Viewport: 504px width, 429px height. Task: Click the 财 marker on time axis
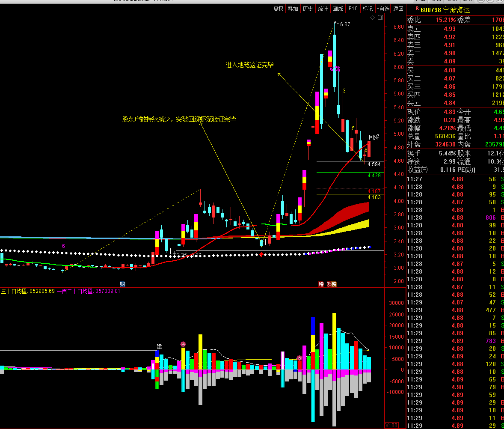122,284
